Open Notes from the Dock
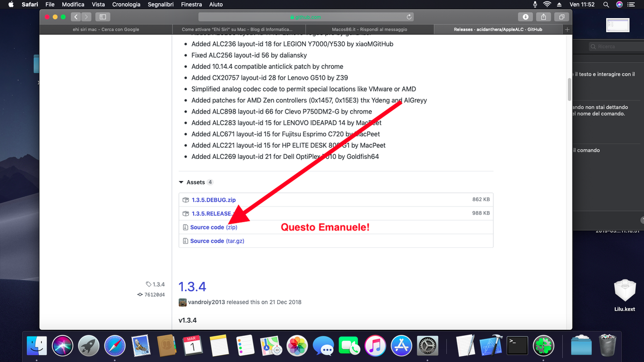 pos(219,346)
